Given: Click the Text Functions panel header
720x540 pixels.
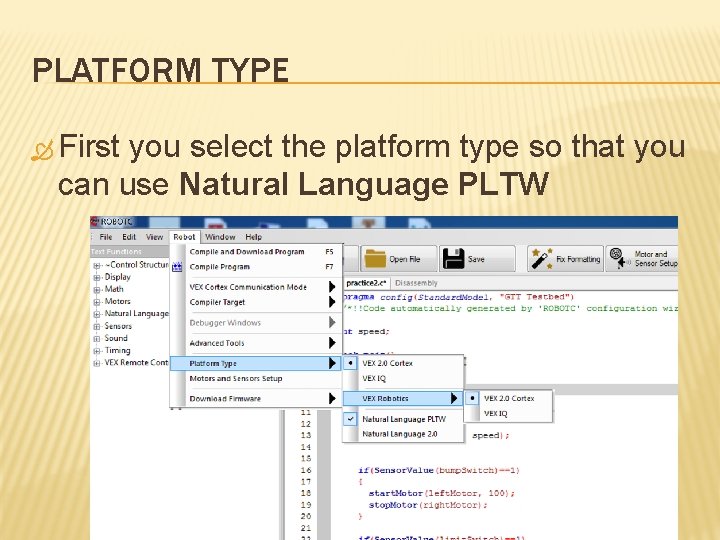Looking at the screenshot, I should point(129,252).
